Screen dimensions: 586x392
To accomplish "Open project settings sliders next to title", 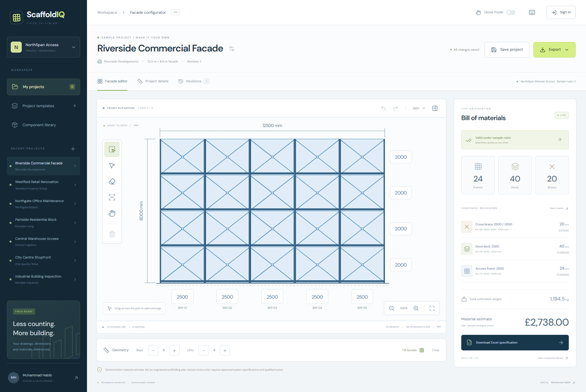I will coord(232,49).
